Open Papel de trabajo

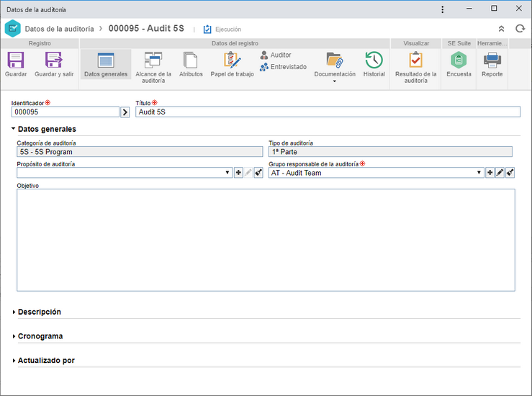232,65
